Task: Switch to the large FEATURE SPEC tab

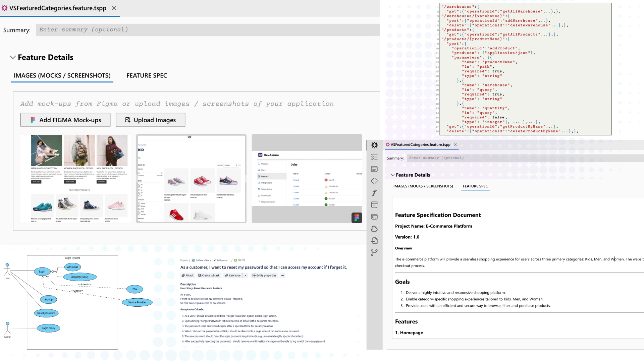Action: 147,75
